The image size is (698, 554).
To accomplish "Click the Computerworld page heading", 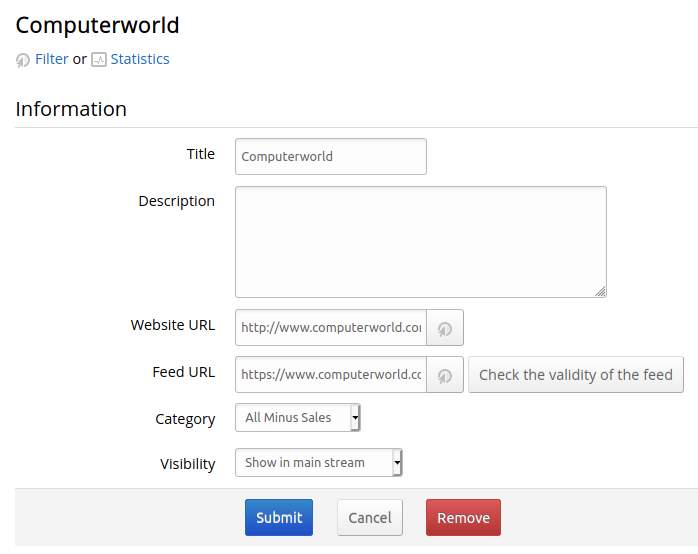I will [x=97, y=25].
